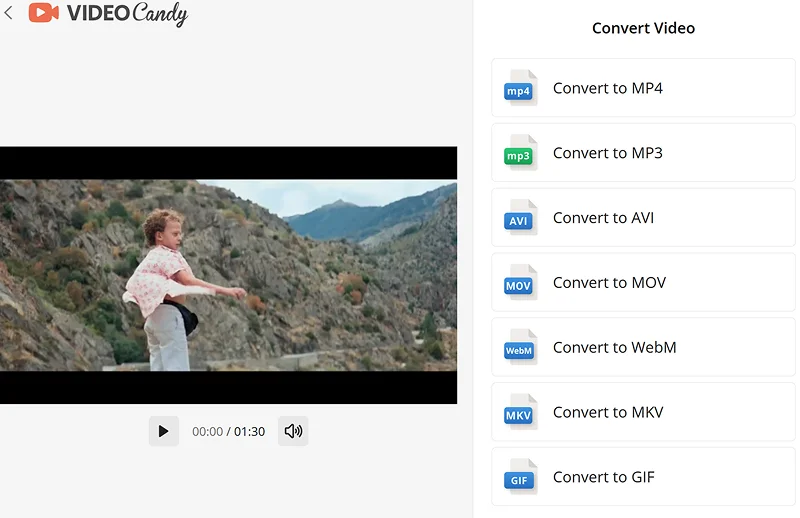The width and height of the screenshot is (800, 518).
Task: Click the AVI file format icon
Action: click(x=520, y=217)
